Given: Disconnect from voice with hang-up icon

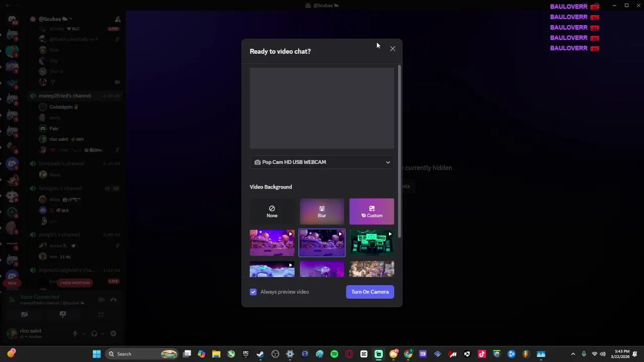Looking at the screenshot, I should point(114,300).
